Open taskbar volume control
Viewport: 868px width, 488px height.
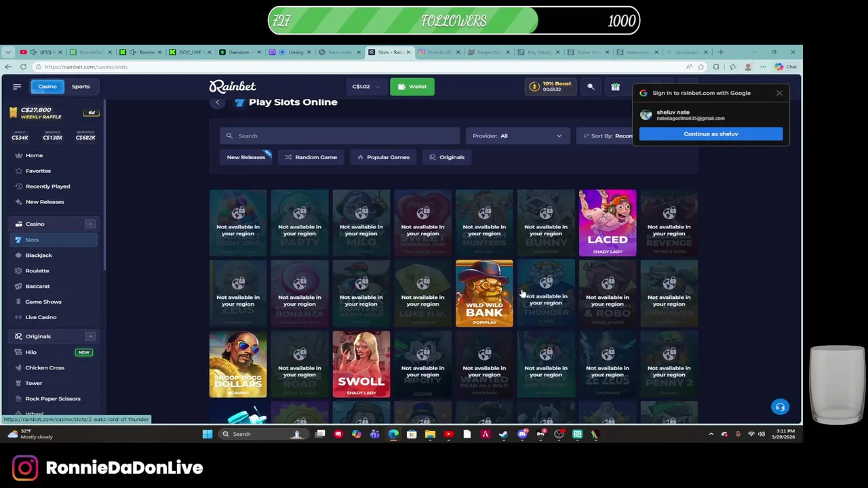click(761, 434)
